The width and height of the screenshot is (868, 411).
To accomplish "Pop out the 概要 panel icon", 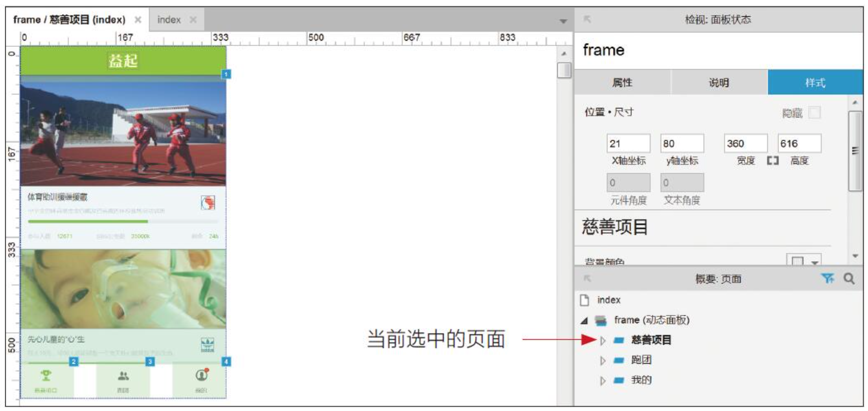I will tap(587, 278).
